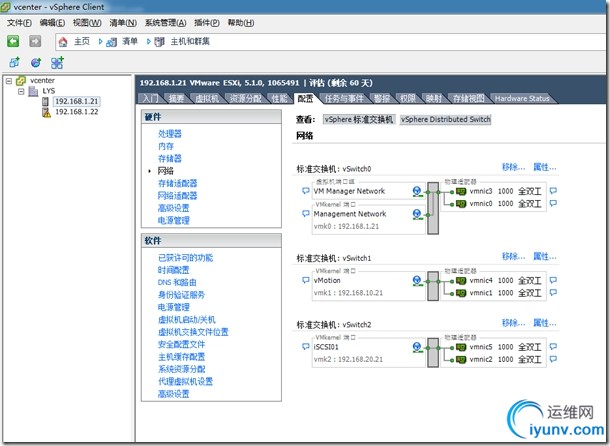
Task: Select host 192.168.1.21 in the tree
Action: click(x=77, y=102)
